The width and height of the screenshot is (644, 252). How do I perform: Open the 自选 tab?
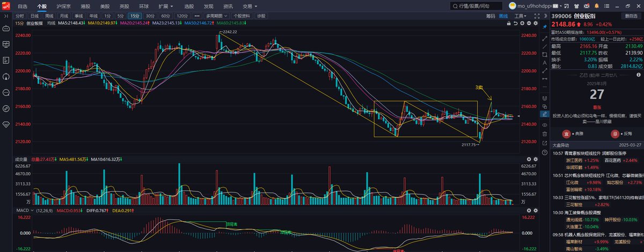click(23, 6)
